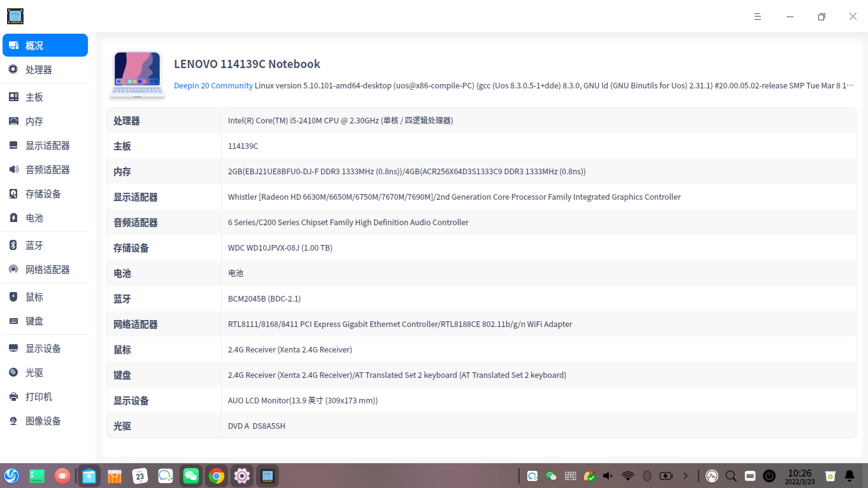This screenshot has width=868, height=488.
Task: Select 光驱 optical drive in sidebar
Action: tap(45, 372)
